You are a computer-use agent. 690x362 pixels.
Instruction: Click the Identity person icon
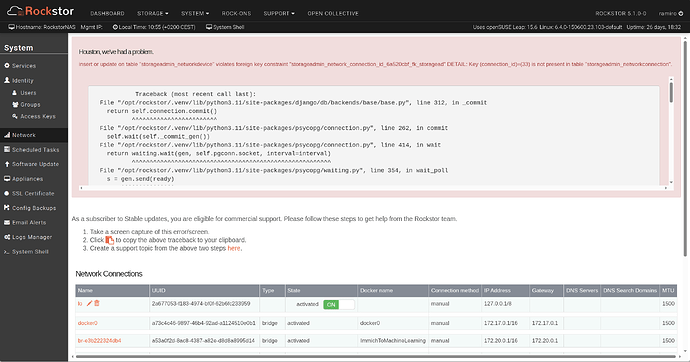[x=7, y=80]
